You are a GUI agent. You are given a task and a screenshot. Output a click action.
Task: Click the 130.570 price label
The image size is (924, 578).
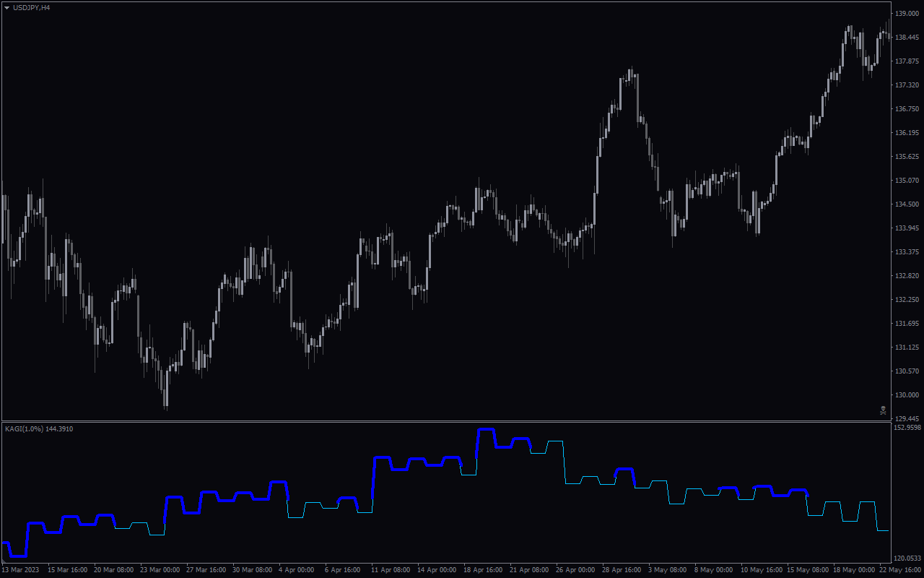[907, 371]
